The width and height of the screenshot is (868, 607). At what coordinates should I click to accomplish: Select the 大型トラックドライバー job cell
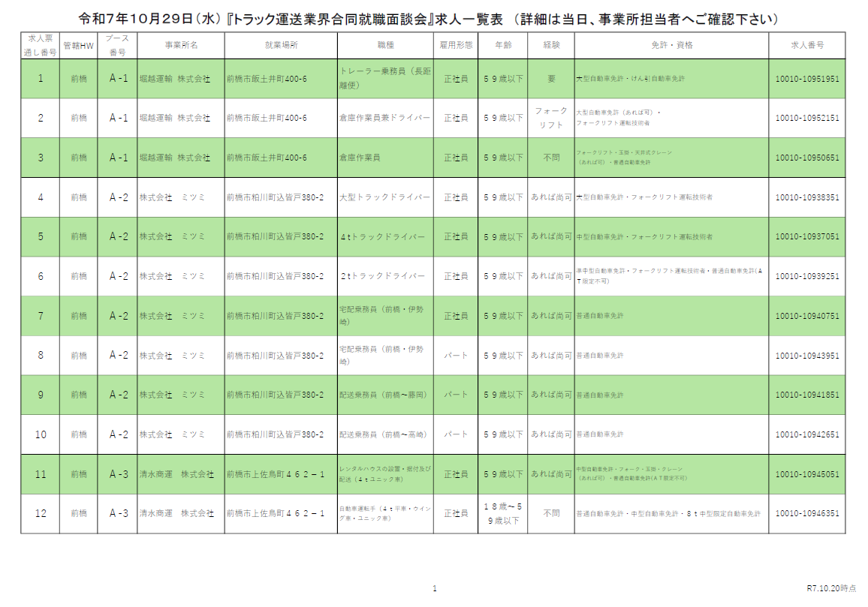pyautogui.click(x=385, y=197)
